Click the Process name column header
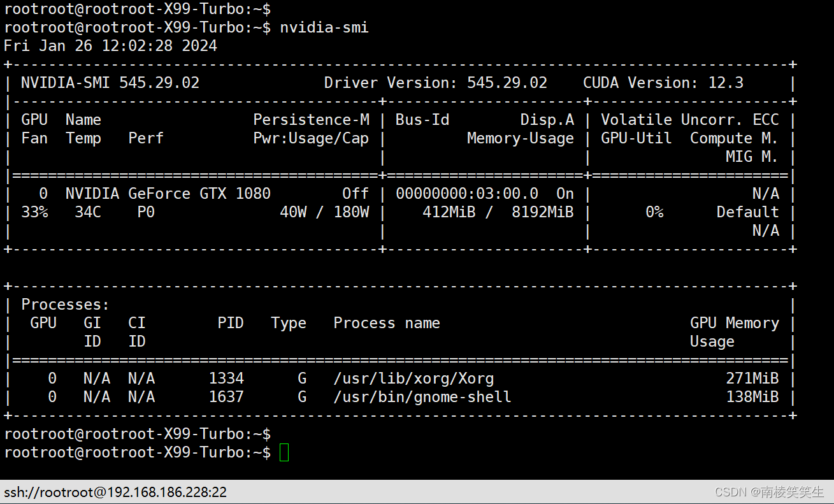Image resolution: width=834 pixels, height=504 pixels. (x=387, y=323)
